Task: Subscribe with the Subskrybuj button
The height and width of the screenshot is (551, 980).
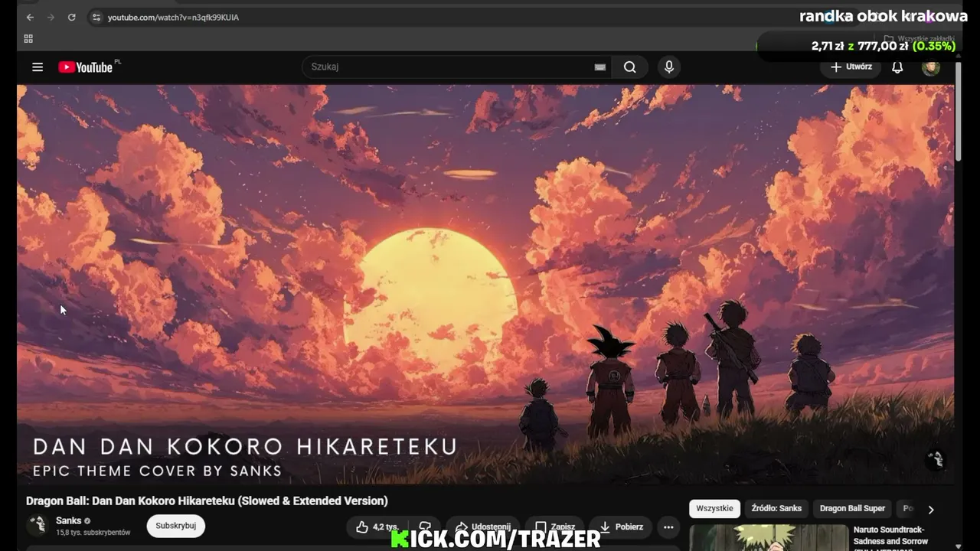Action: (x=176, y=526)
